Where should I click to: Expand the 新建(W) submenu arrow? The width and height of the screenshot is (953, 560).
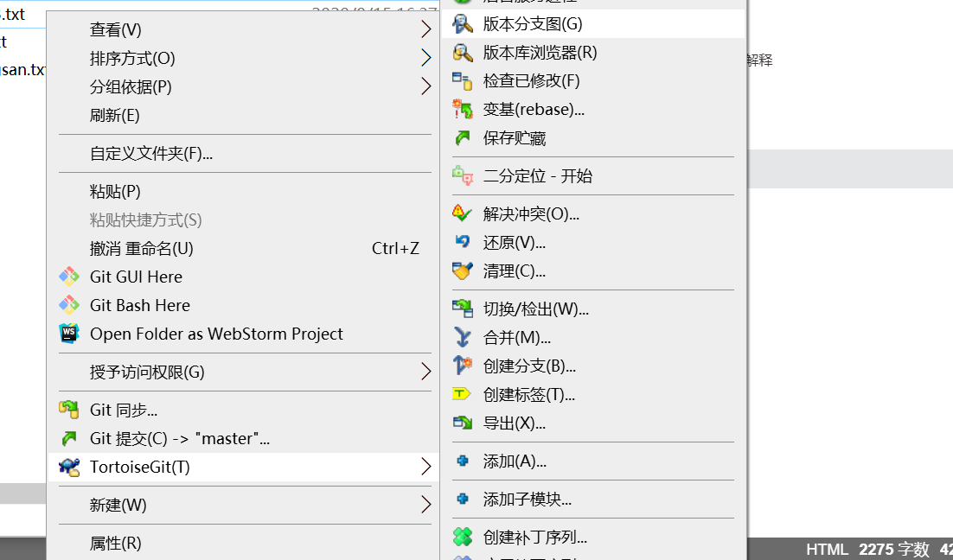(426, 504)
